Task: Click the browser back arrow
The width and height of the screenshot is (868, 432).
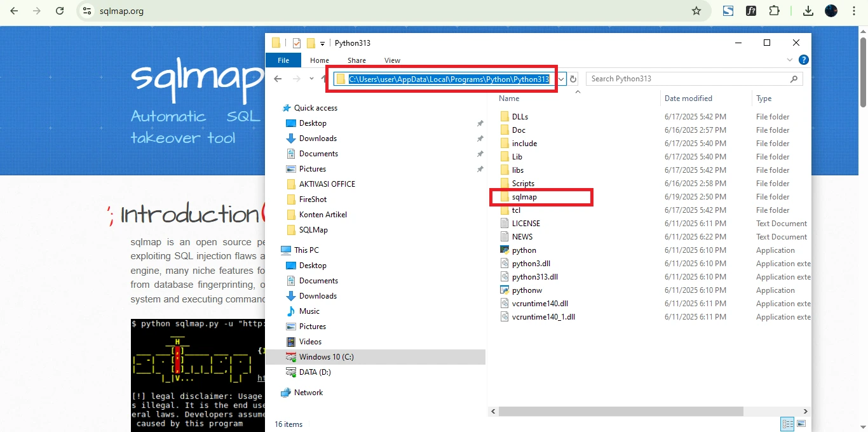Action: pos(14,11)
